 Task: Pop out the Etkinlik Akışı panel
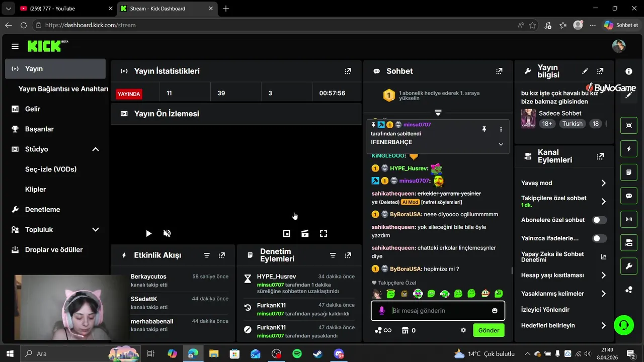[x=222, y=255]
